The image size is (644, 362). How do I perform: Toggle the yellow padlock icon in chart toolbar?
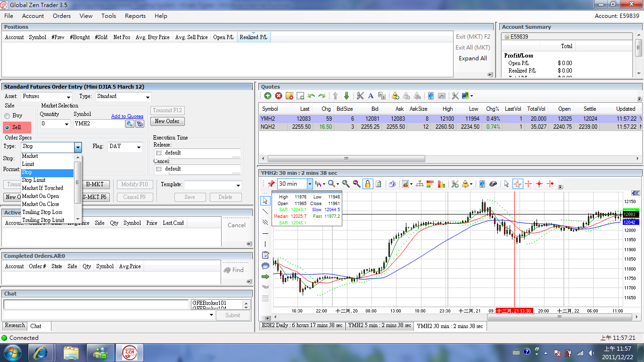tap(367, 184)
